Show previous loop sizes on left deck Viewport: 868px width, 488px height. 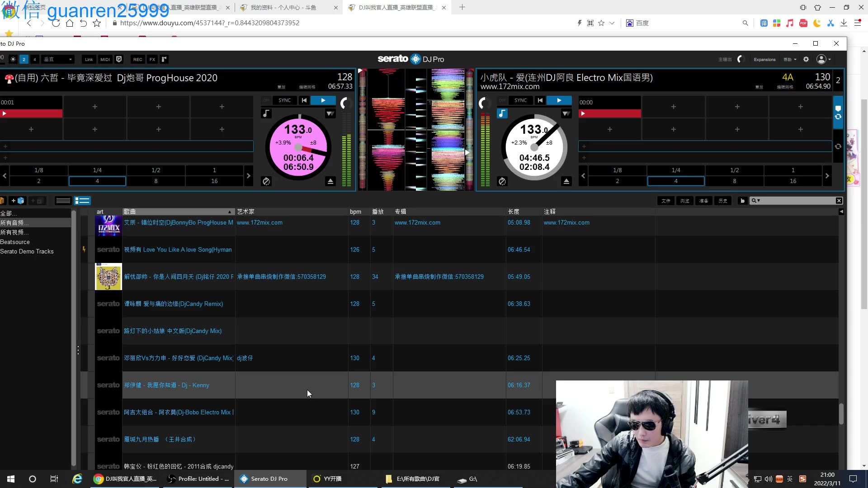[5, 176]
